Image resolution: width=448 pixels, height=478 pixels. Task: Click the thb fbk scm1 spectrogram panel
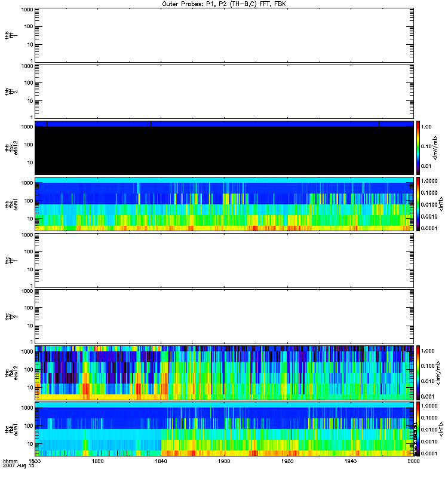pos(224,204)
